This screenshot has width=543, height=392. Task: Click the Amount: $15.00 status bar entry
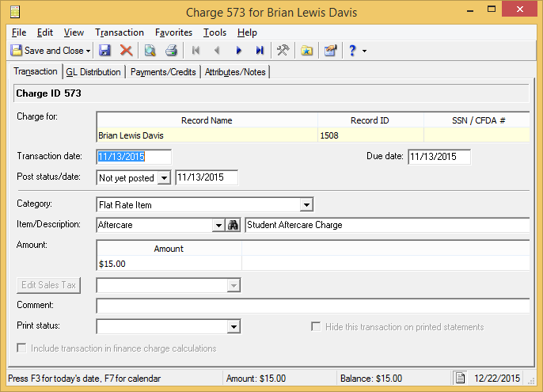[x=256, y=378]
